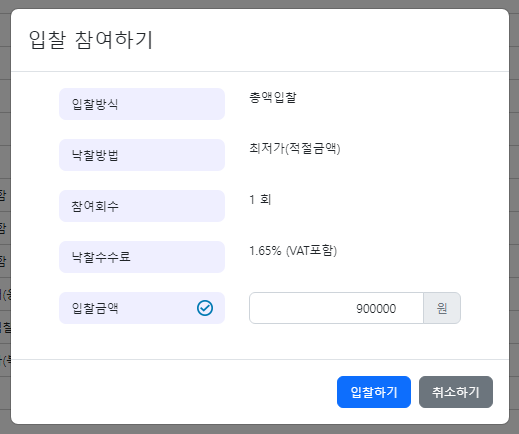The height and width of the screenshot is (434, 519).
Task: Submit the bid with 입찰하기 button
Action: pos(374,392)
